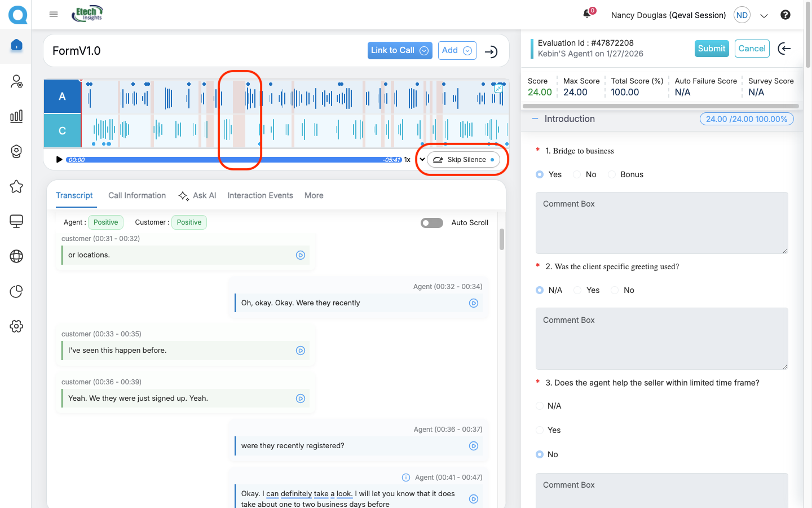Open the bar chart reports sidebar icon
The width and height of the screenshot is (812, 508).
[16, 116]
